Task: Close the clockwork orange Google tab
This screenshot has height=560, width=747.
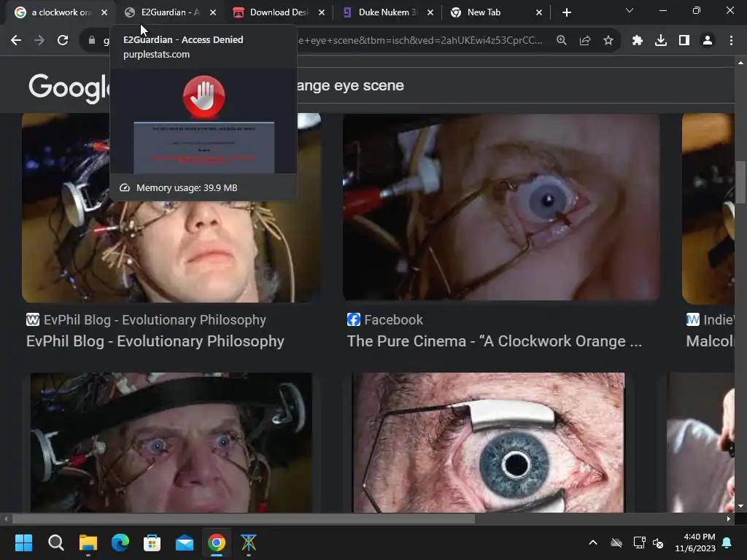Action: click(104, 12)
